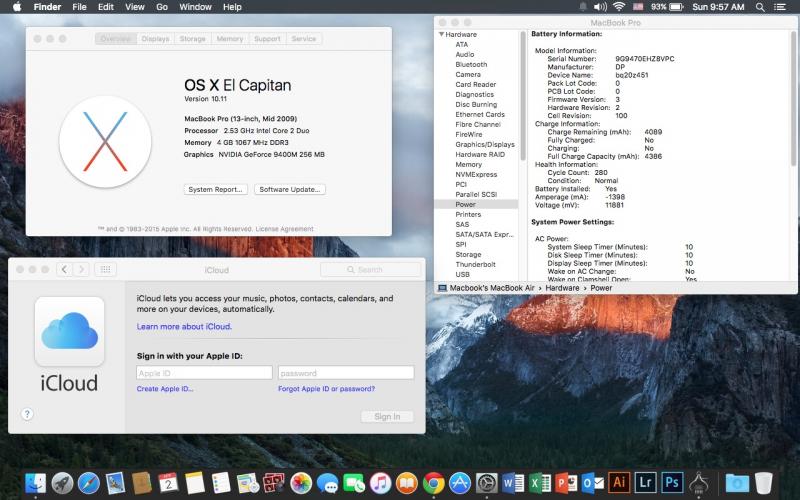Click the back arrow in iCloud window
800x500 pixels.
coord(64,269)
